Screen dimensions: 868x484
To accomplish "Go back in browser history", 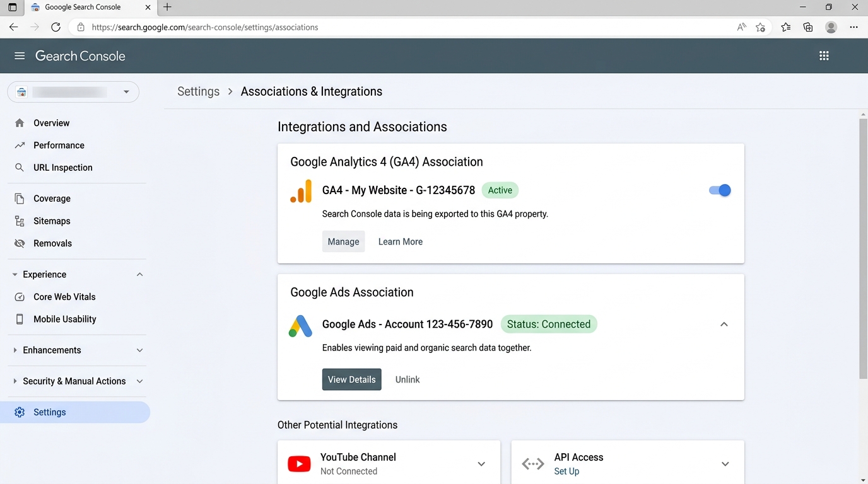I will click(14, 27).
